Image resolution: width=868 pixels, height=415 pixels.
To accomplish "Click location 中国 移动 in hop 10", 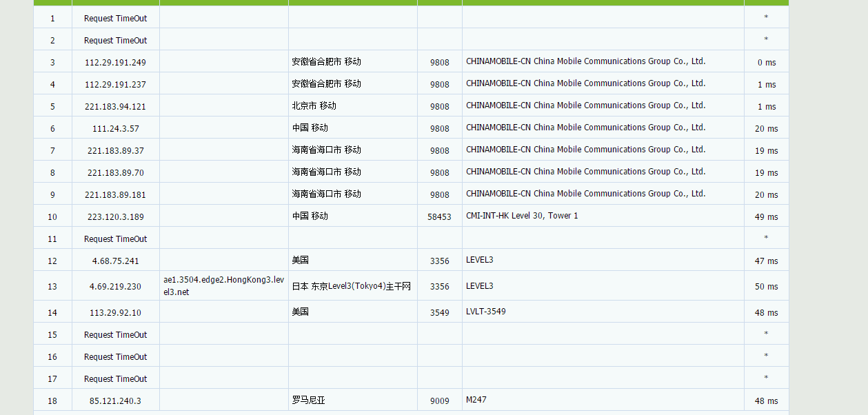I will [x=310, y=216].
